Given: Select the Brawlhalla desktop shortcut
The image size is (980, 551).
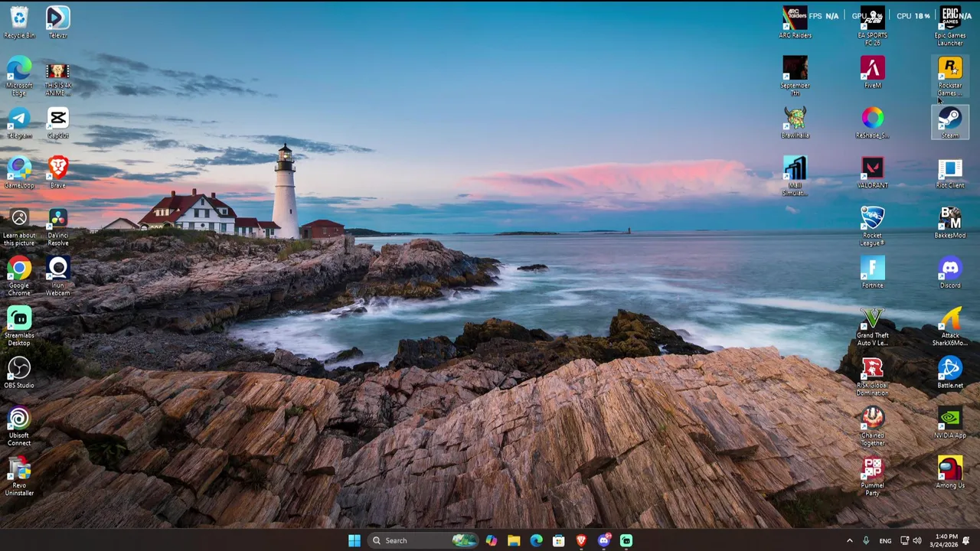Looking at the screenshot, I should pyautogui.click(x=795, y=123).
